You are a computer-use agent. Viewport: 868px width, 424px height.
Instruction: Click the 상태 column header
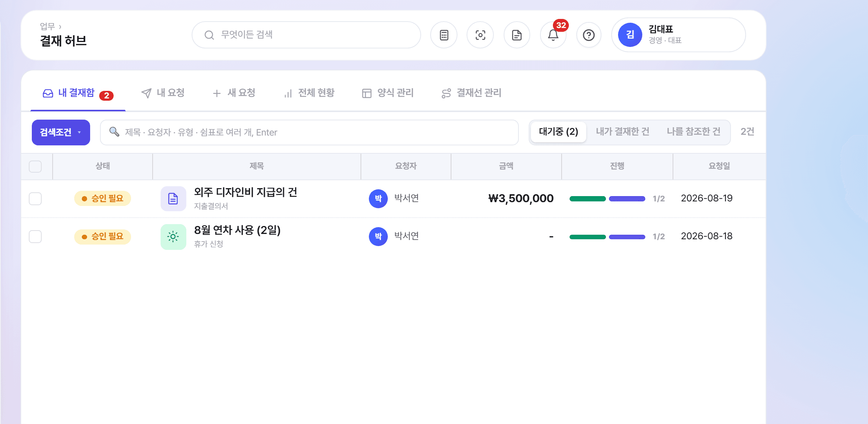pyautogui.click(x=103, y=166)
